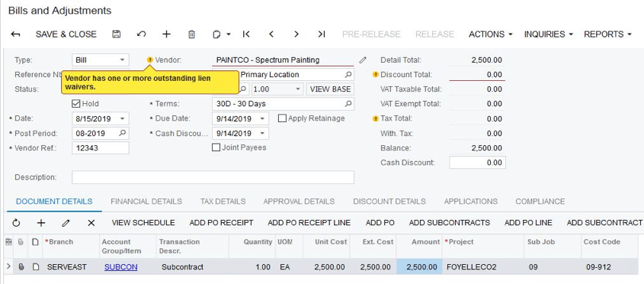Delete the document with the trash icon
This screenshot has width=644, height=284.
coord(191,34)
